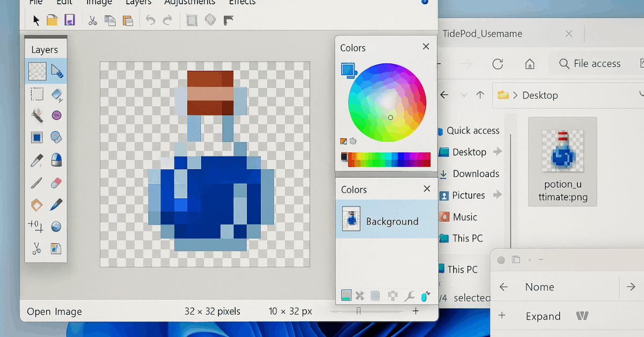Image resolution: width=644 pixels, height=337 pixels.
Task: Close the Colors wheel panel
Action: pyautogui.click(x=426, y=47)
